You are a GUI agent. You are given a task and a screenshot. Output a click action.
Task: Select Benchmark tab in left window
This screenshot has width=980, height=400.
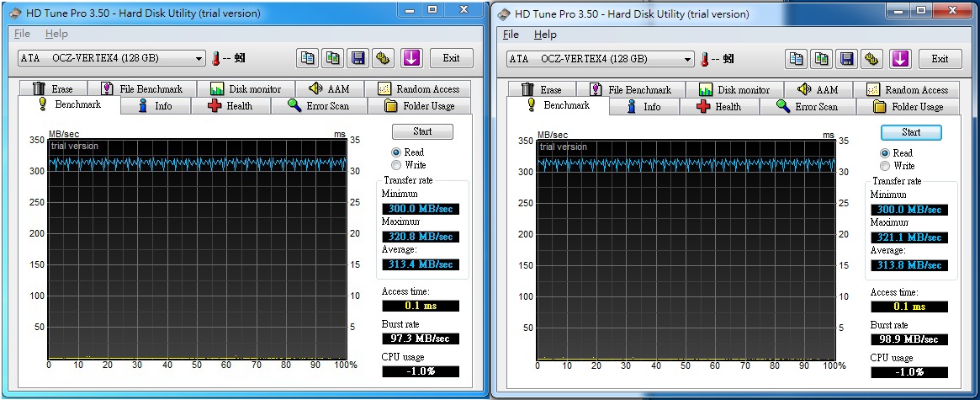point(69,104)
